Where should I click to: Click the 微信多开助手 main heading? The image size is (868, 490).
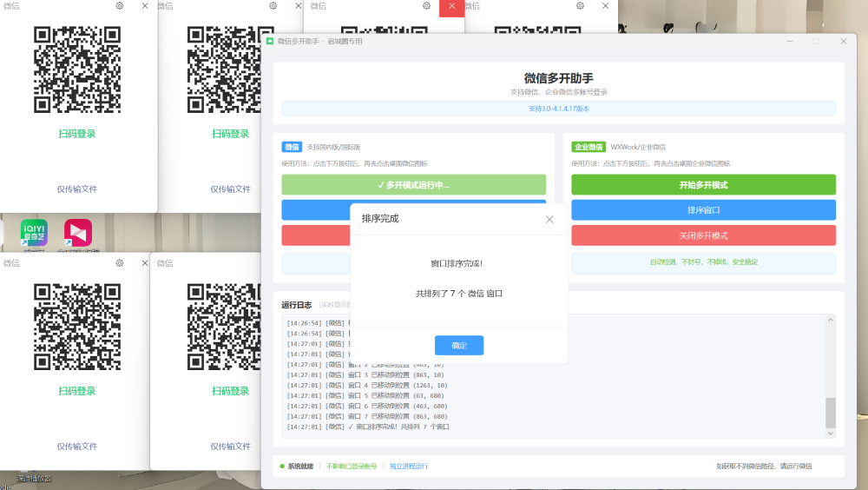click(x=558, y=78)
